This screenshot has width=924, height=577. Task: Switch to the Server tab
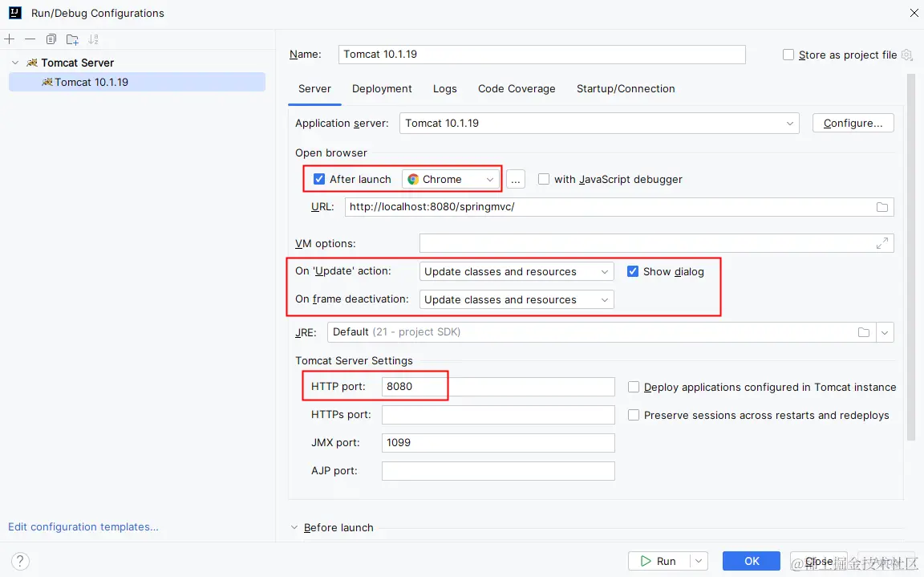[314, 89]
